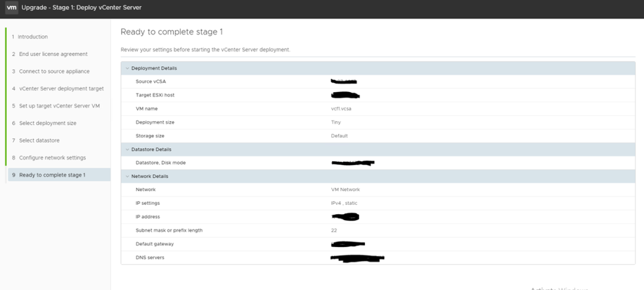This screenshot has width=644, height=290.
Task: Click the Deployment size value Tiny
Action: coord(336,122)
